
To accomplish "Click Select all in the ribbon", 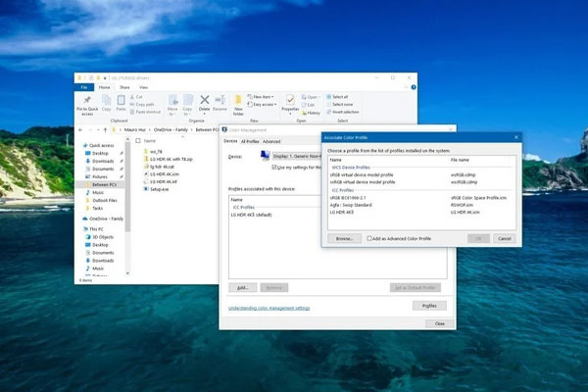I will 337,97.
